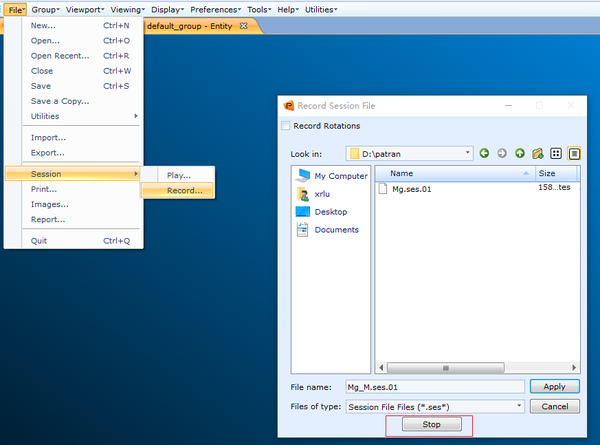This screenshot has height=445, width=600.
Task: Open My Computer in the sidebar
Action: [331, 176]
